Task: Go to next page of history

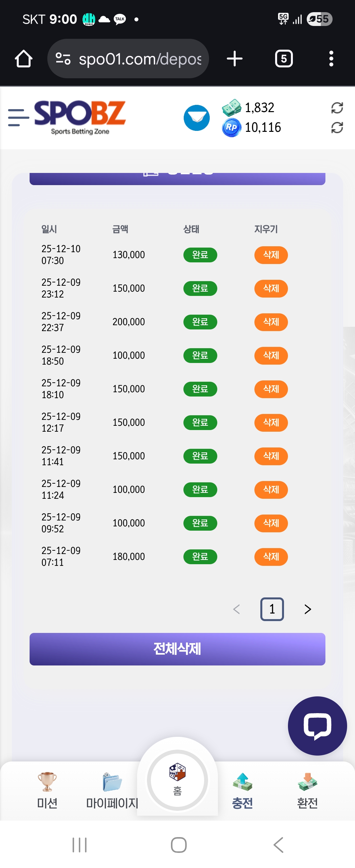Action: tap(307, 609)
